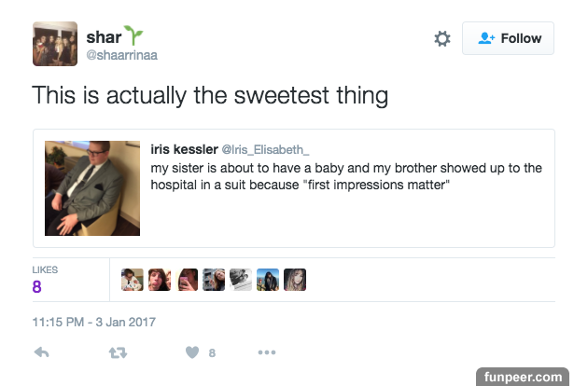This screenshot has height=386, width=588.
Task: Open the quoted tweet's suit photo
Action: [x=93, y=188]
